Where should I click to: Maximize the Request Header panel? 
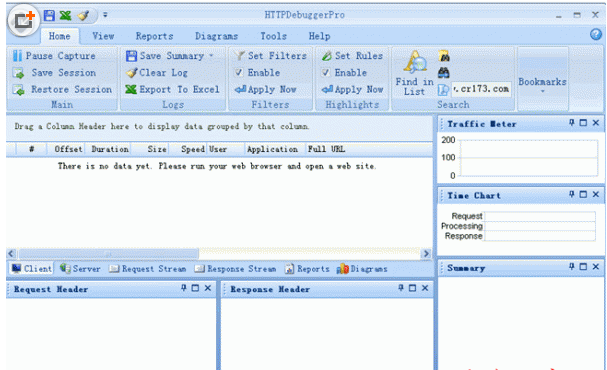195,288
